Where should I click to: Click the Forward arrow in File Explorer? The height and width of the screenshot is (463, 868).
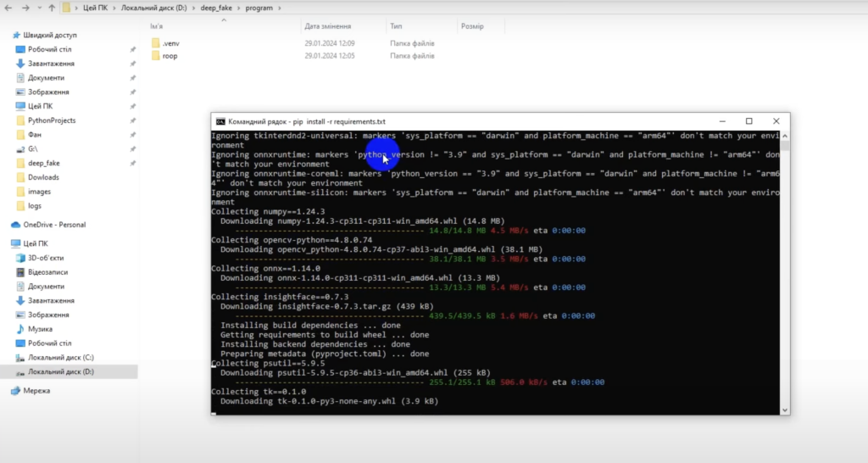(25, 8)
